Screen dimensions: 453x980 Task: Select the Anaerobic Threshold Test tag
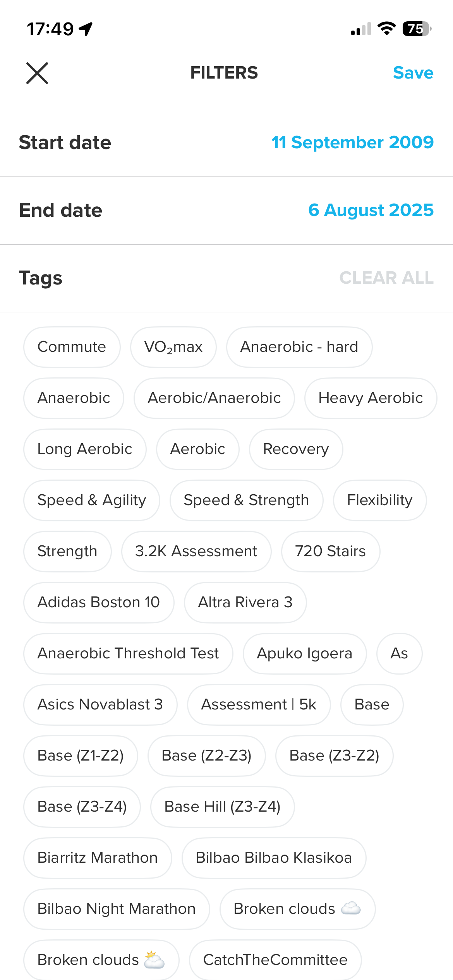point(128,653)
